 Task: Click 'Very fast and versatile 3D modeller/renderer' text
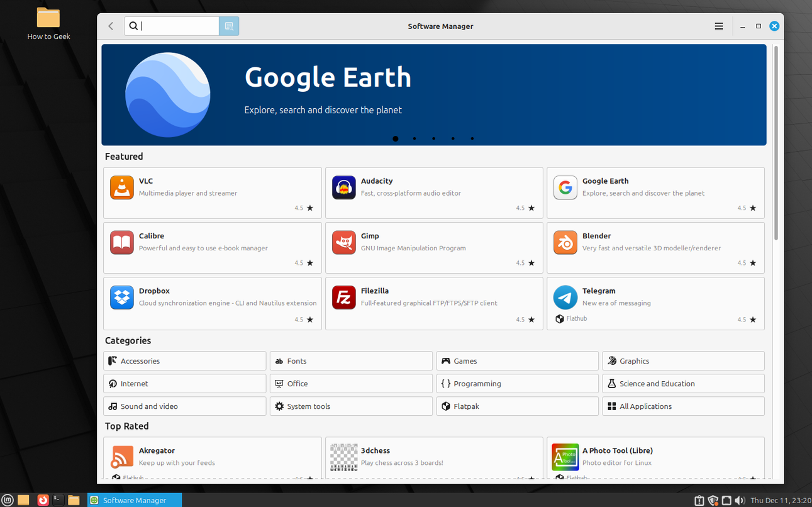point(652,248)
